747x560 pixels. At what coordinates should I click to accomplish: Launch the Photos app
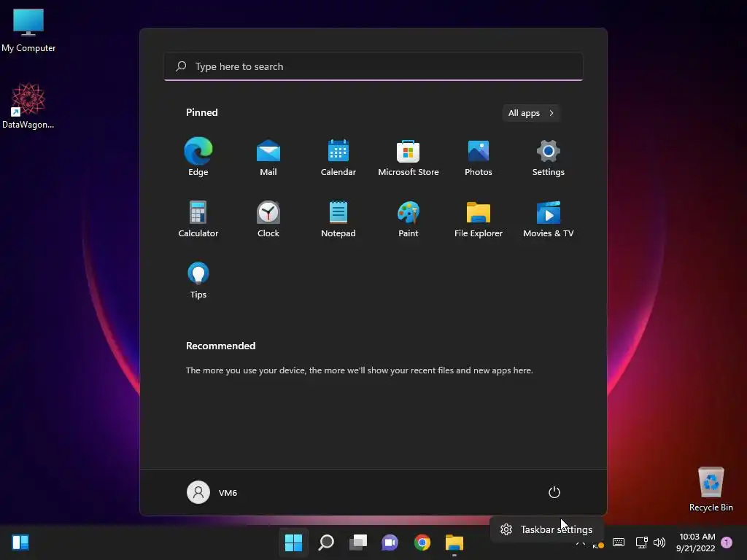point(479,157)
